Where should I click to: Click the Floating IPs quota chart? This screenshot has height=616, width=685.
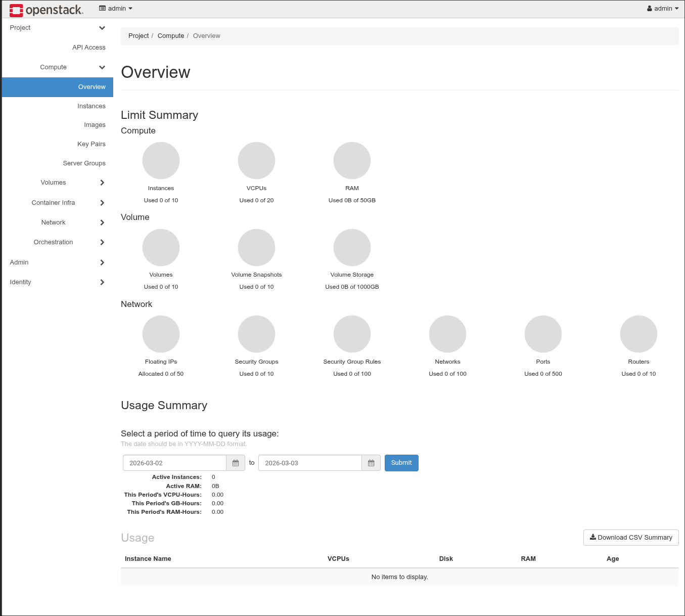point(161,334)
